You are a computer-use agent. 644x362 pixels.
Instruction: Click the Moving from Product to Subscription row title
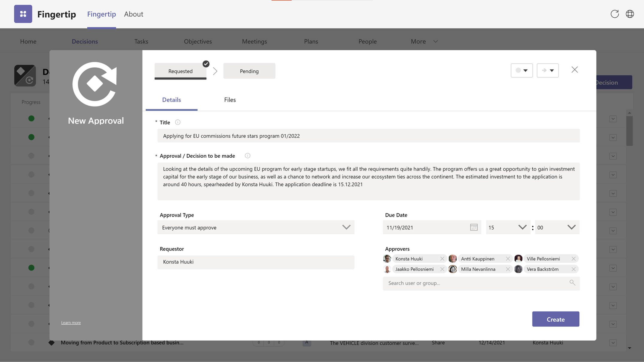(x=122, y=343)
